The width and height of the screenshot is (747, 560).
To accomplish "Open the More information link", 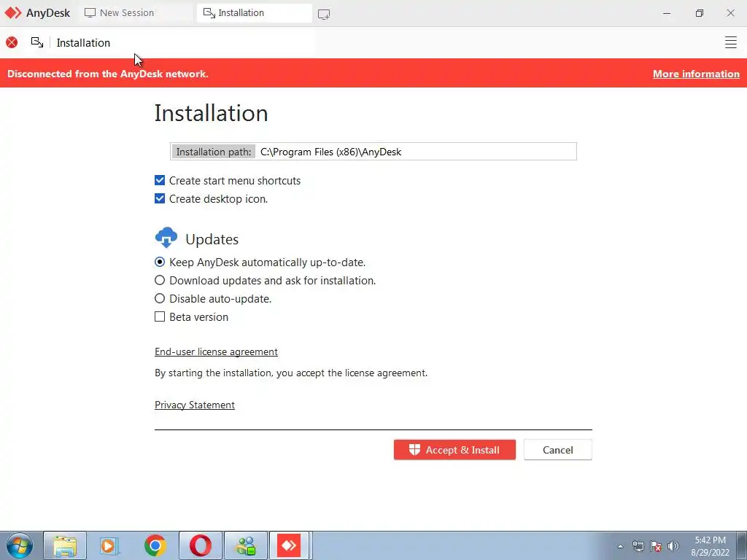I will pos(696,74).
